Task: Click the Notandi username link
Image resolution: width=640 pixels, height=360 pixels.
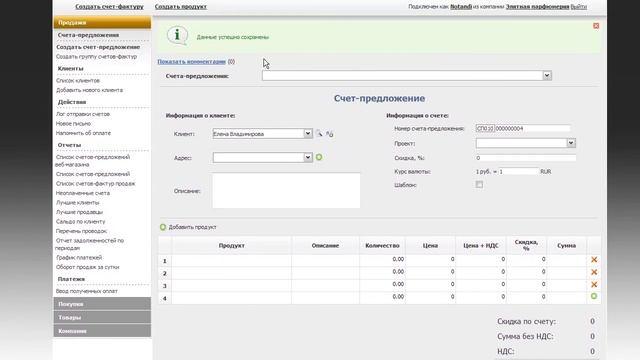Action: pos(461,7)
